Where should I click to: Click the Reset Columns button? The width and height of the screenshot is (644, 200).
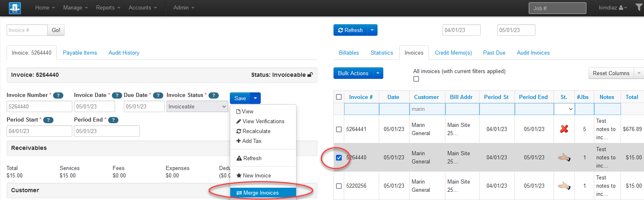coord(611,73)
